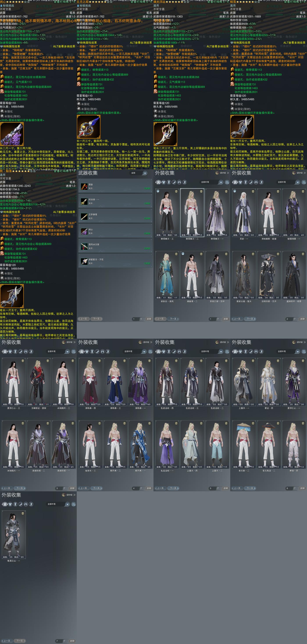Expand 全部外观 dropdown in page 3 outfit panel
The image size is (307, 644).
[x=58, y=352]
